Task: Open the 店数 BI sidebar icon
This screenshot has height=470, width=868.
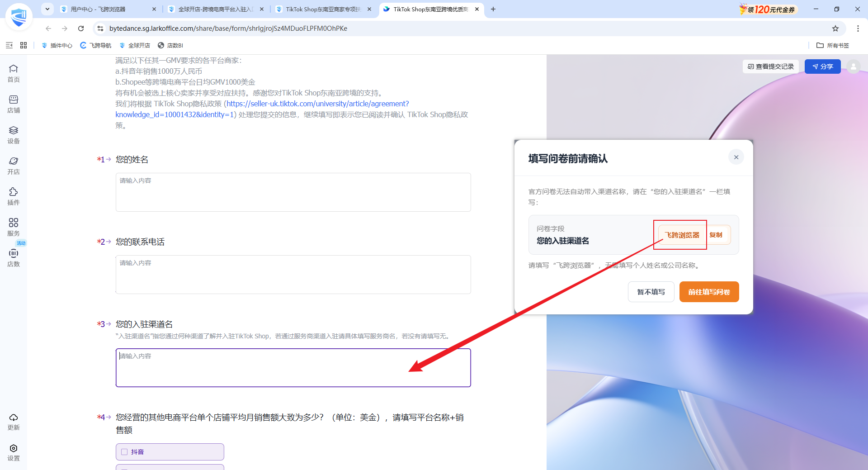Action: [x=14, y=258]
